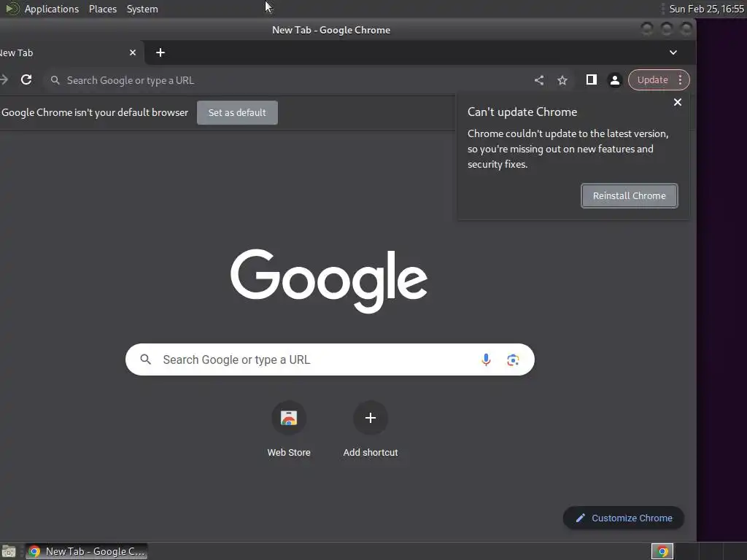Share this page via the share icon
747x560 pixels.
pyautogui.click(x=539, y=80)
